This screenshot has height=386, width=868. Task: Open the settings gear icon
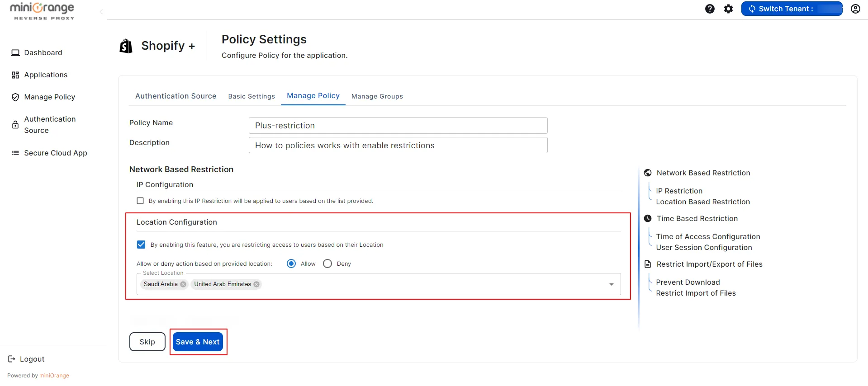728,9
